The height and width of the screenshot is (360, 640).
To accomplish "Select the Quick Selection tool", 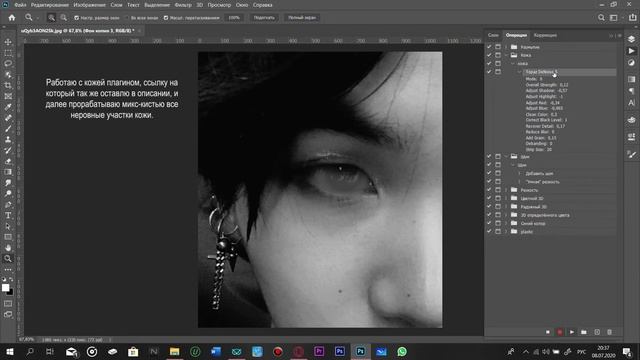I will coord(8,75).
